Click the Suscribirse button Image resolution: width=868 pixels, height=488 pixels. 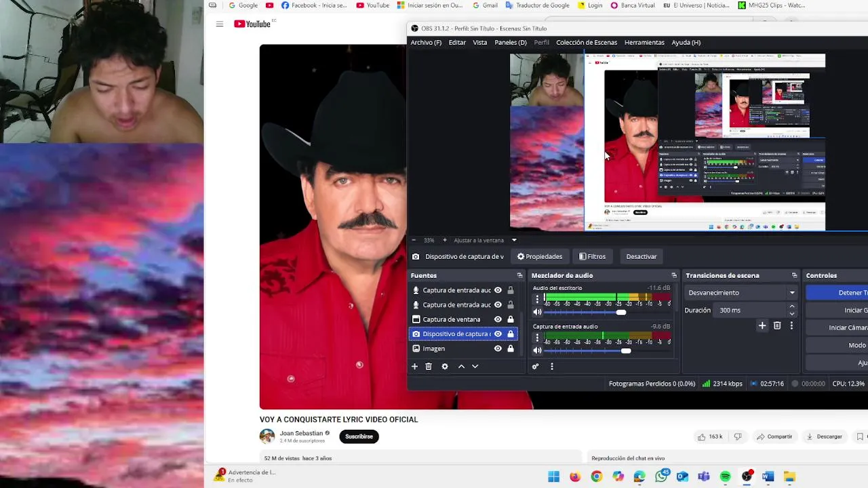(359, 436)
